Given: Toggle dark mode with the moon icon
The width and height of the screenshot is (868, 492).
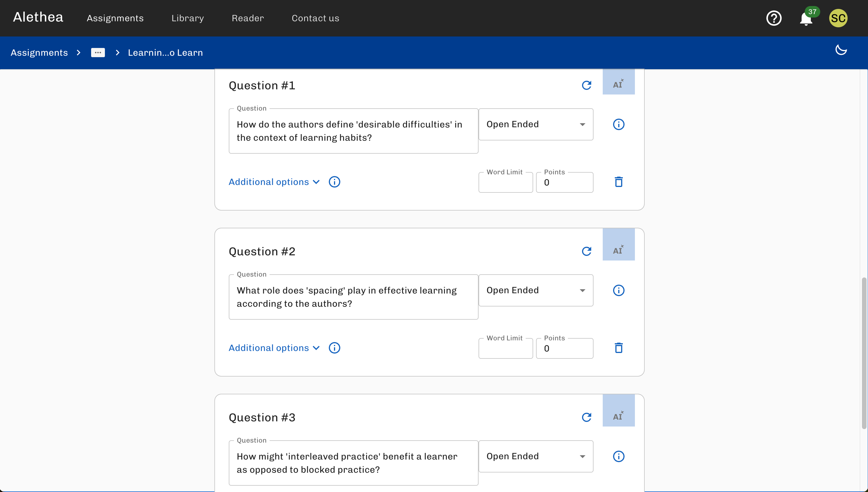Looking at the screenshot, I should click(x=841, y=50).
